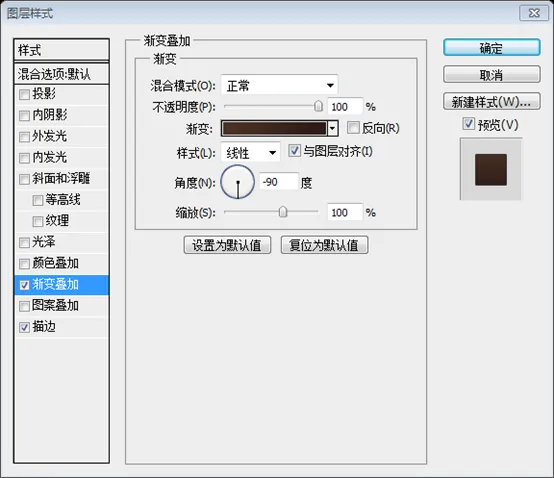Click the 不透明度 value field
The image size is (554, 478).
tap(345, 106)
